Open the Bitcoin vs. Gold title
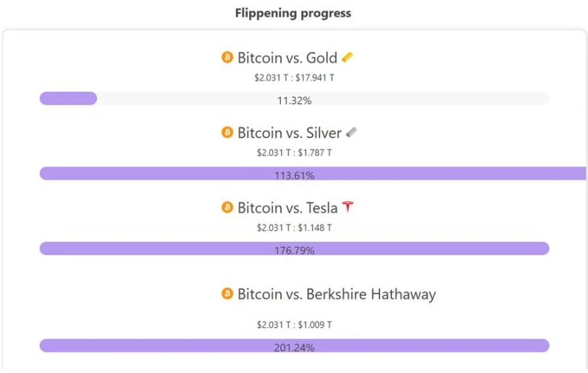Viewport: 588px width, 373px height. (x=287, y=58)
